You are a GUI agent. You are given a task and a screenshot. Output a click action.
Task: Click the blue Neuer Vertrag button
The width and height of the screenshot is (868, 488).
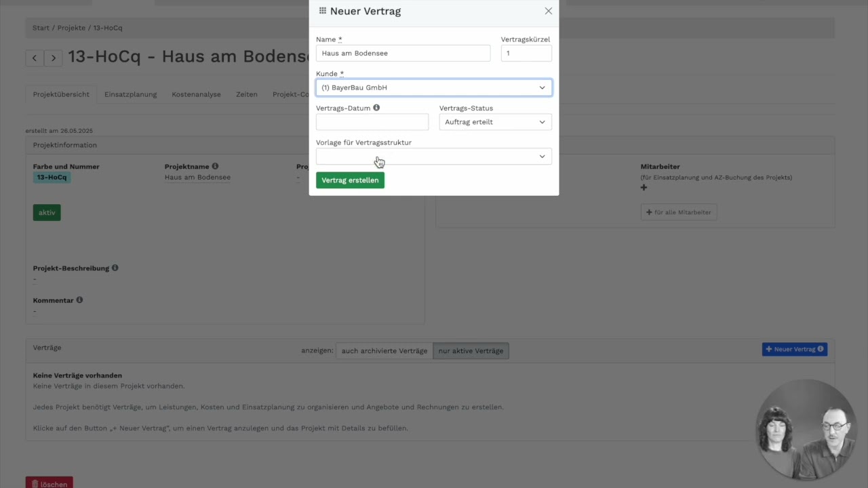(x=795, y=349)
